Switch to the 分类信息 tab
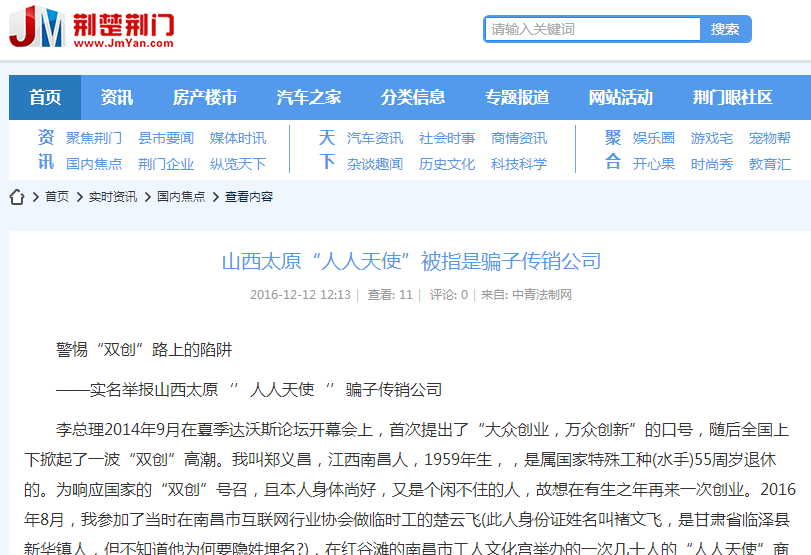 413,97
